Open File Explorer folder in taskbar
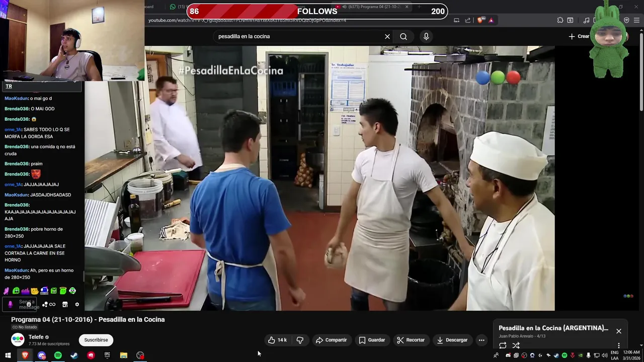 click(124, 355)
